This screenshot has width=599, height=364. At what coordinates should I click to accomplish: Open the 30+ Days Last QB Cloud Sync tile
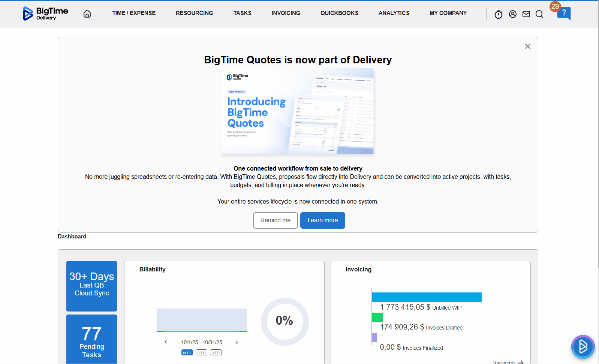[91, 286]
